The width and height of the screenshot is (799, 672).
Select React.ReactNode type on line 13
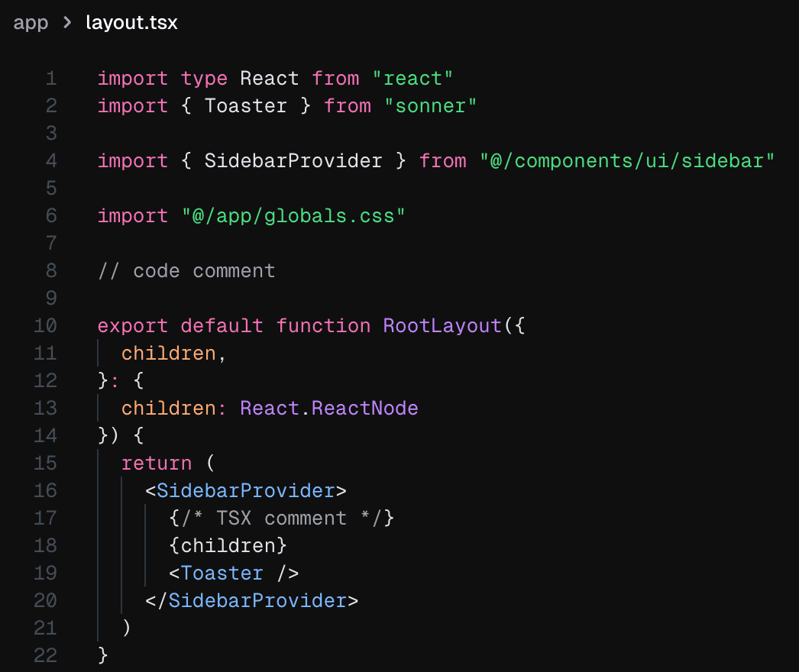(x=328, y=408)
